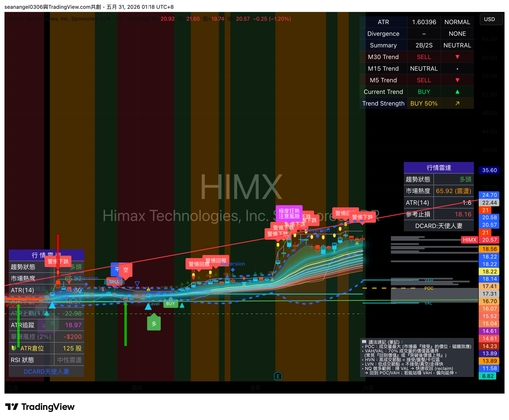Click the 參考止損 label
The width and height of the screenshot is (509, 420).
418,214
